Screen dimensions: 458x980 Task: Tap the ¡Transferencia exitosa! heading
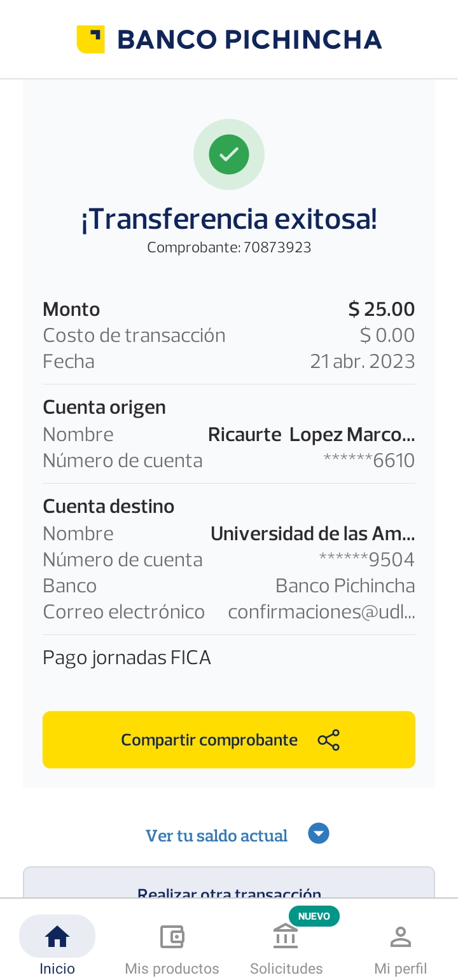tap(229, 219)
